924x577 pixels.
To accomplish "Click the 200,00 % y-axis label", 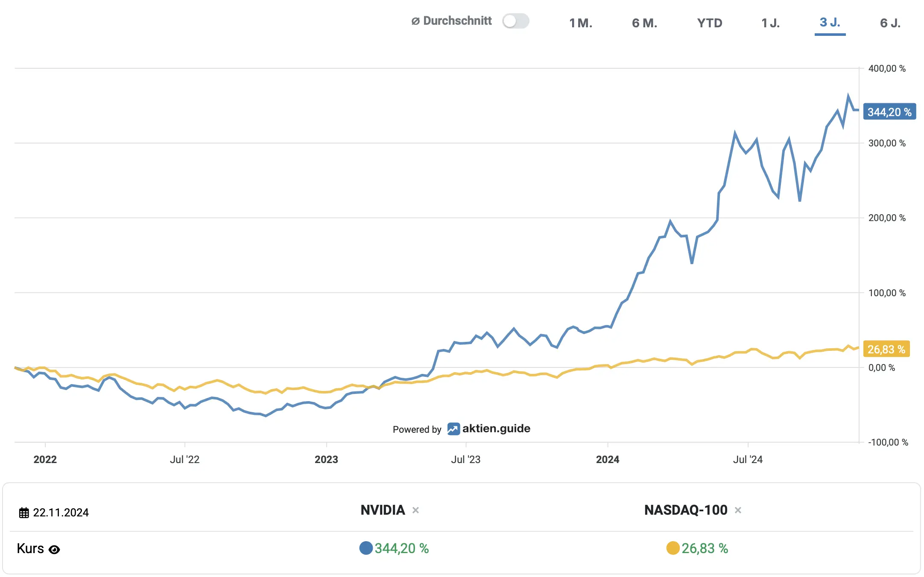I will coord(887,218).
